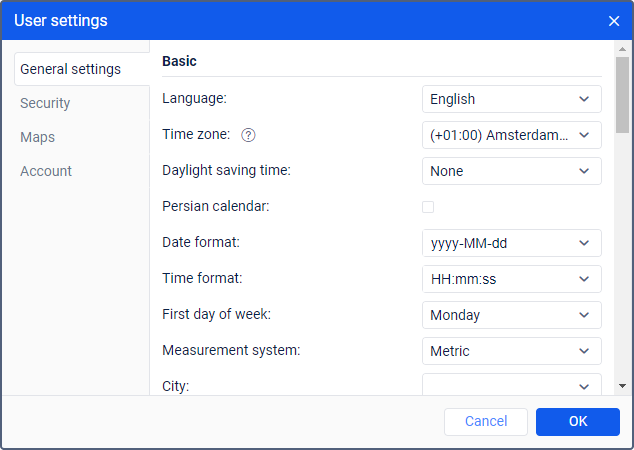
Task: Click the Time zone help question icon
Action: coord(249,135)
